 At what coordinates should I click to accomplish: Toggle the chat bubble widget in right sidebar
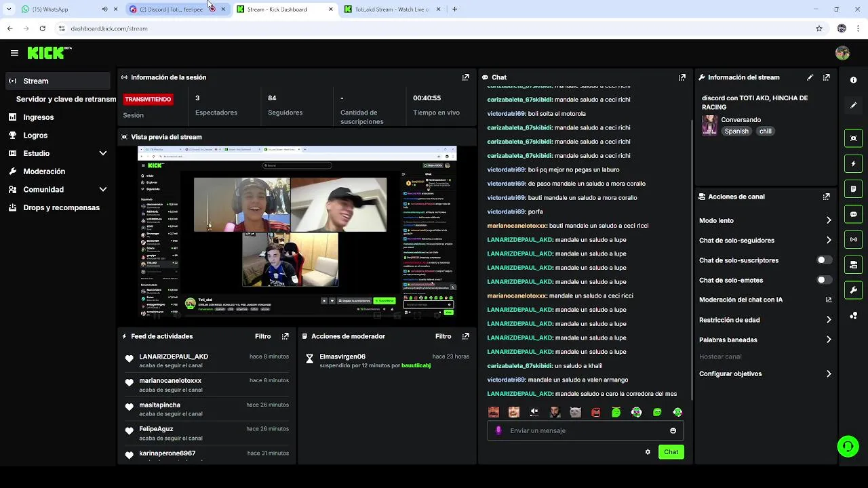click(853, 214)
